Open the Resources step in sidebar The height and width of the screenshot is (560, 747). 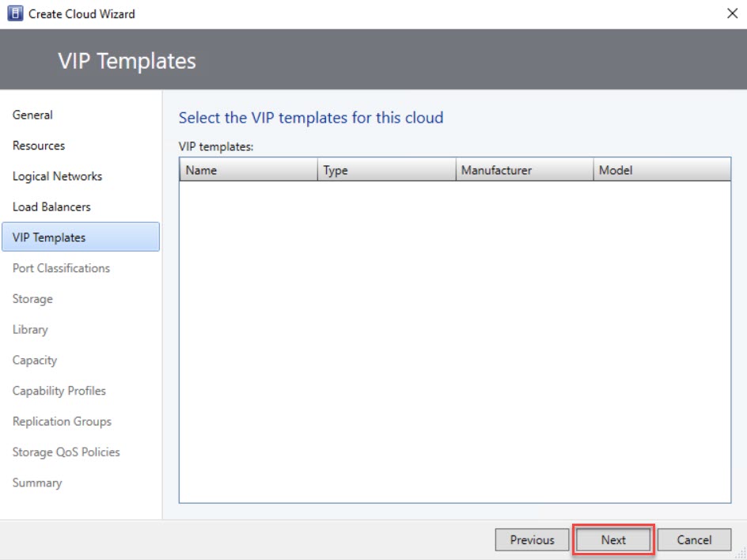coord(39,146)
